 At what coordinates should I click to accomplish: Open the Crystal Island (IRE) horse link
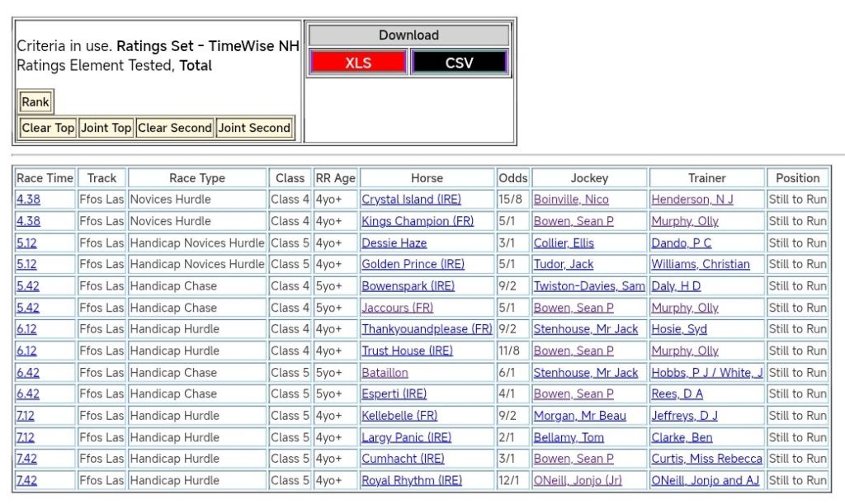[411, 200]
